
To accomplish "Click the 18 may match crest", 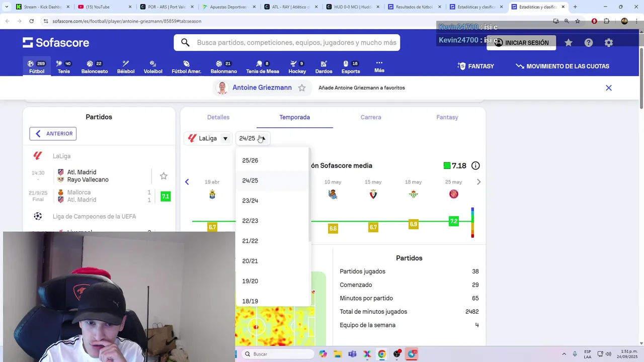I will coord(414,195).
